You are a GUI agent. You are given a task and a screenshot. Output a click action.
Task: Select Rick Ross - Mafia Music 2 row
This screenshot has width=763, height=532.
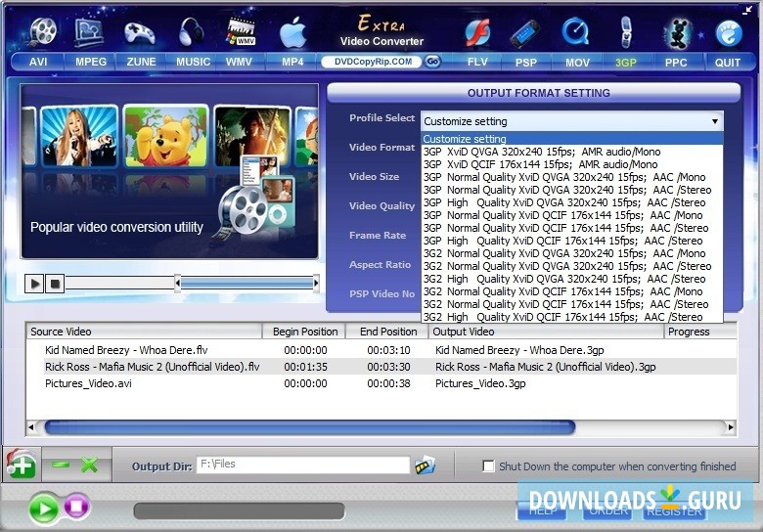pos(381,367)
